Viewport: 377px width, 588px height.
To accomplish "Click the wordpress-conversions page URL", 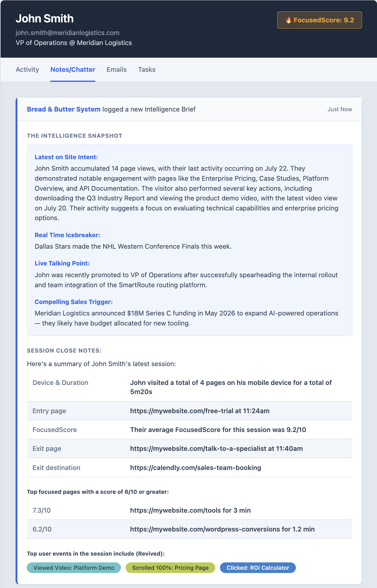I will click(x=205, y=529).
